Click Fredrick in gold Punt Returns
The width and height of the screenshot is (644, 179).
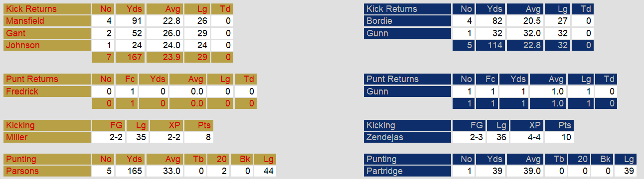(x=21, y=91)
